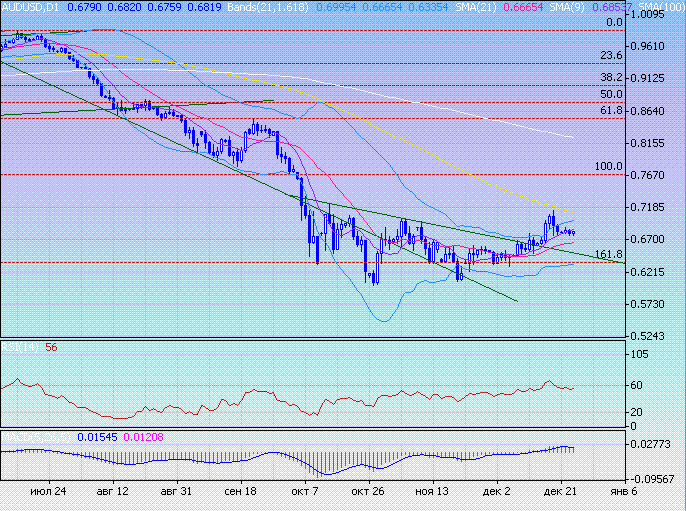Click the MACD signal value 0.01208

tap(143, 438)
